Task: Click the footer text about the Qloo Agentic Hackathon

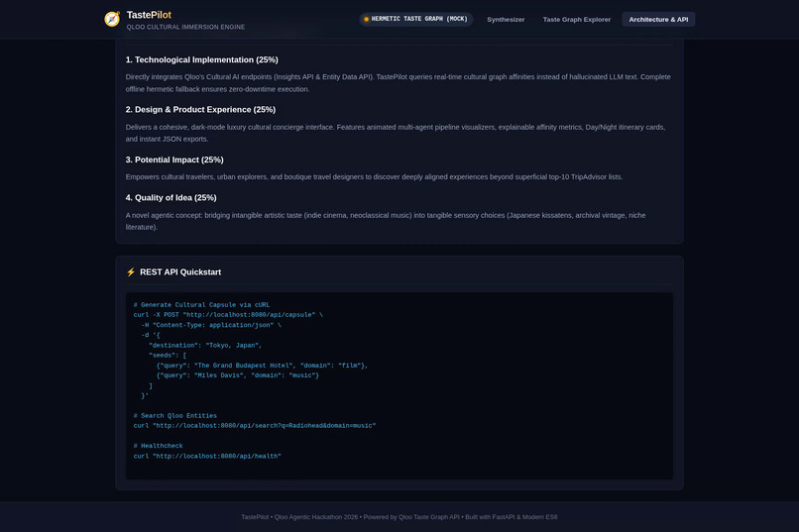Action: tap(399, 517)
